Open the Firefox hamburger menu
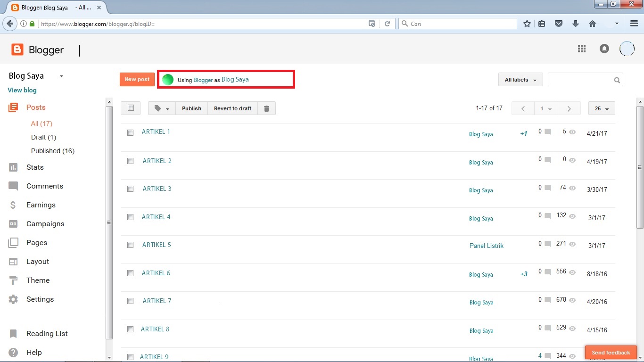Viewport: 644px width, 362px height. click(634, 24)
